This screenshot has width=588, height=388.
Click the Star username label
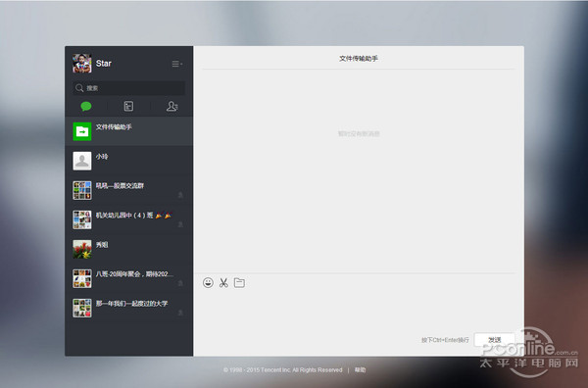click(104, 64)
